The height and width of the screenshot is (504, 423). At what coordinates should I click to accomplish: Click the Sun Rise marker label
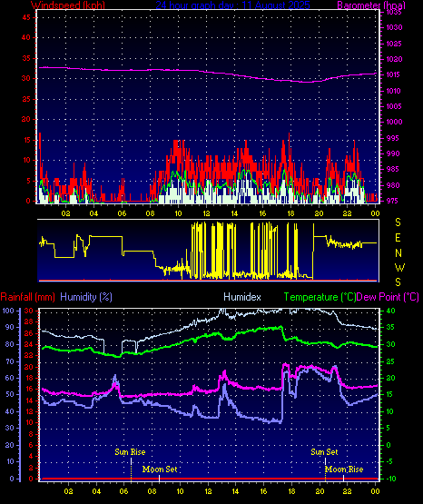tap(130, 452)
